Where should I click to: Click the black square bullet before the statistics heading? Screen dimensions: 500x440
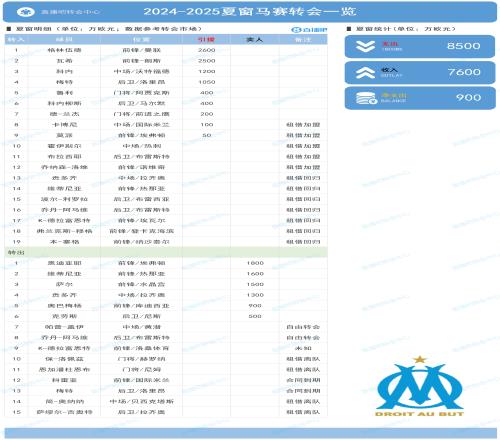(x=348, y=29)
